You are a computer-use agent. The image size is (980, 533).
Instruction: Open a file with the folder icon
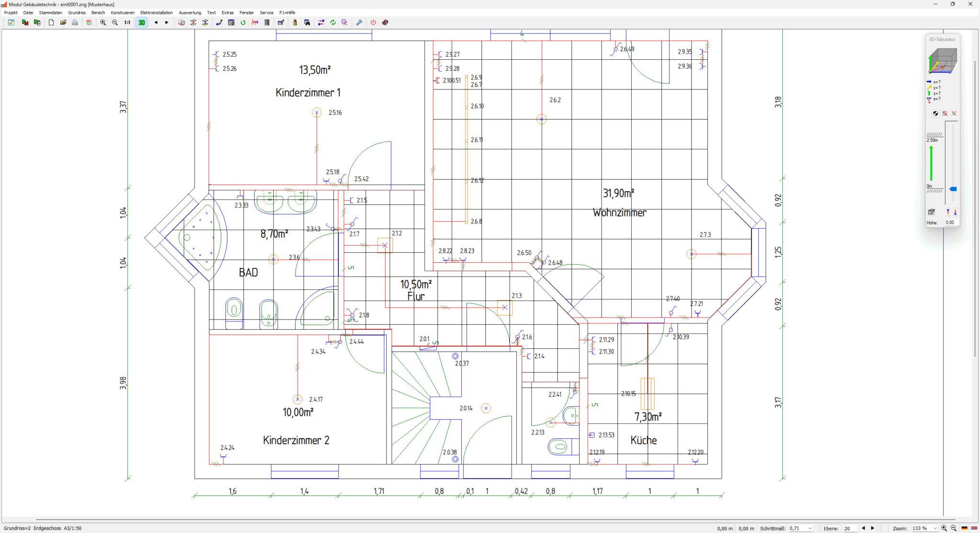coord(63,22)
